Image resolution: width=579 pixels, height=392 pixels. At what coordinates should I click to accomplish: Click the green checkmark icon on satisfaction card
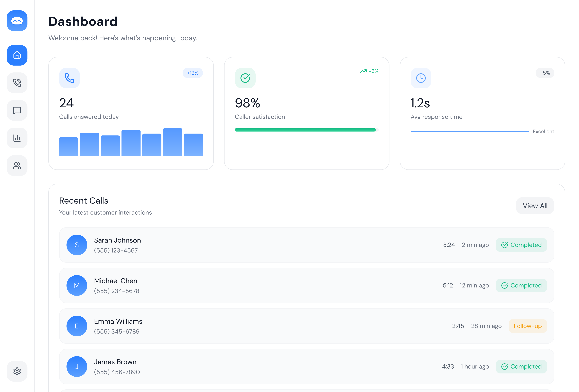click(x=245, y=78)
